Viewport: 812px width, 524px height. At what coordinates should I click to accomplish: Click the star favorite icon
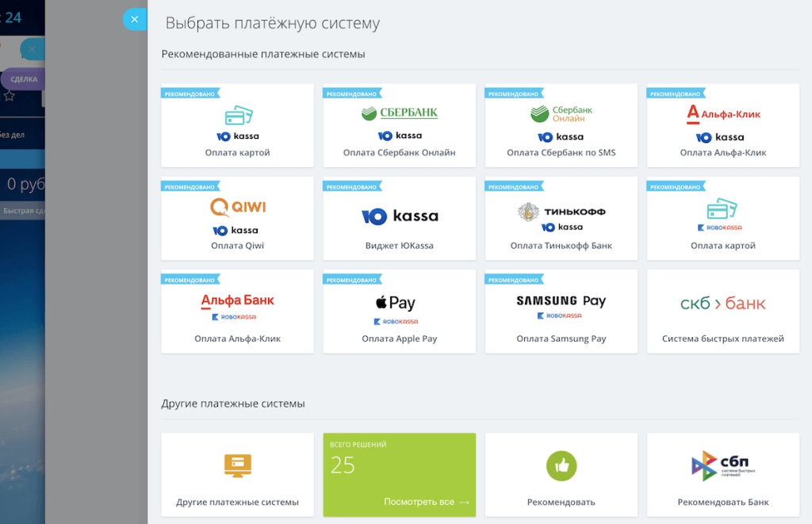tap(10, 96)
